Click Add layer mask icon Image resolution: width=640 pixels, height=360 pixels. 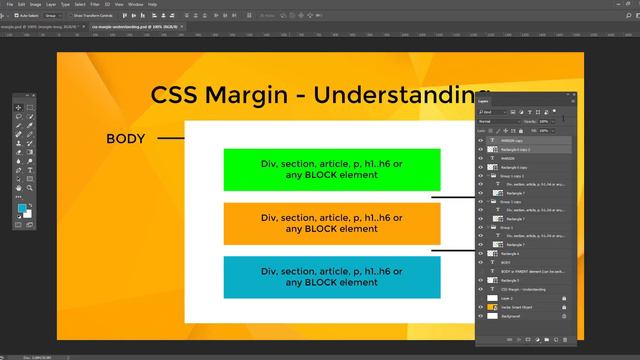coord(528,340)
